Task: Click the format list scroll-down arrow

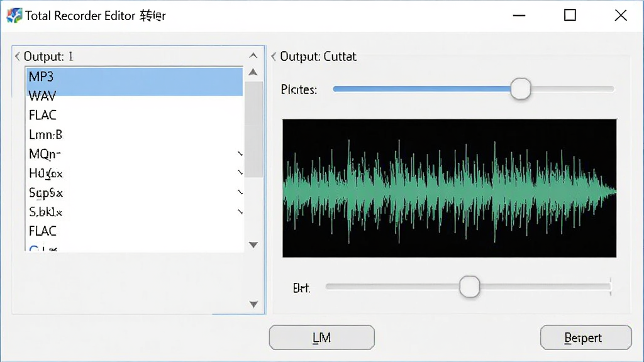Action: [x=253, y=245]
